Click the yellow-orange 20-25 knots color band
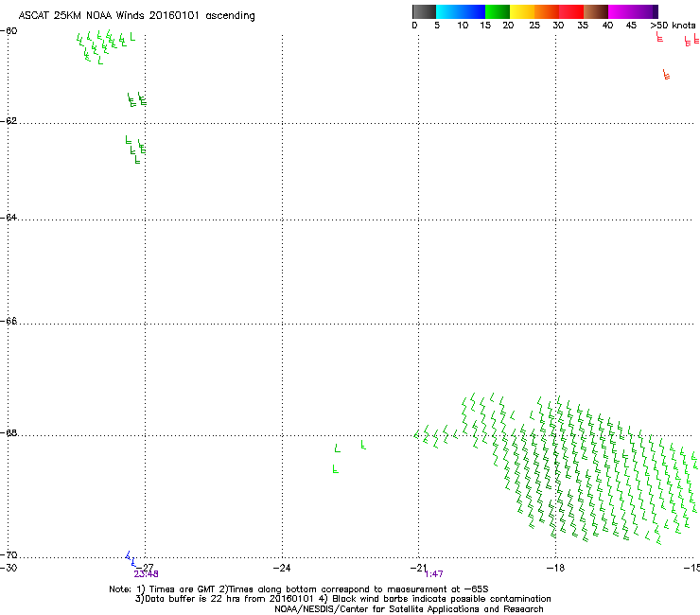The width and height of the screenshot is (700, 615). click(x=522, y=11)
